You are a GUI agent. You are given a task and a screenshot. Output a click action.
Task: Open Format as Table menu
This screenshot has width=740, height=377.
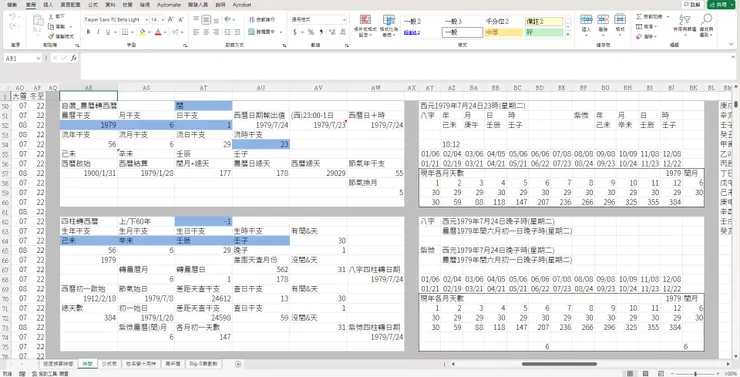pos(389,25)
